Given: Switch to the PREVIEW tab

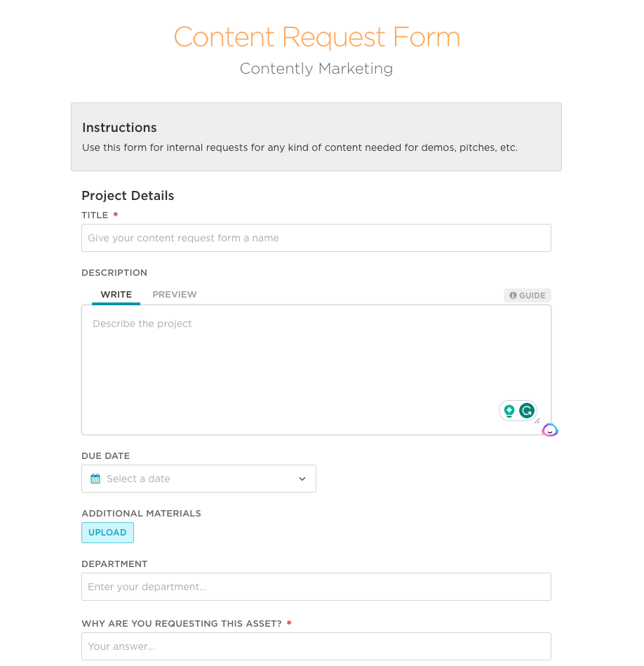Looking at the screenshot, I should coord(175,295).
